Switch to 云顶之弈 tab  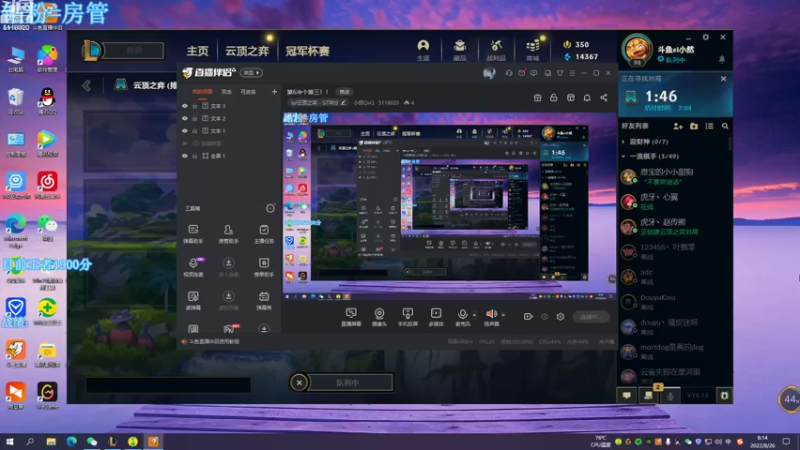(x=247, y=51)
